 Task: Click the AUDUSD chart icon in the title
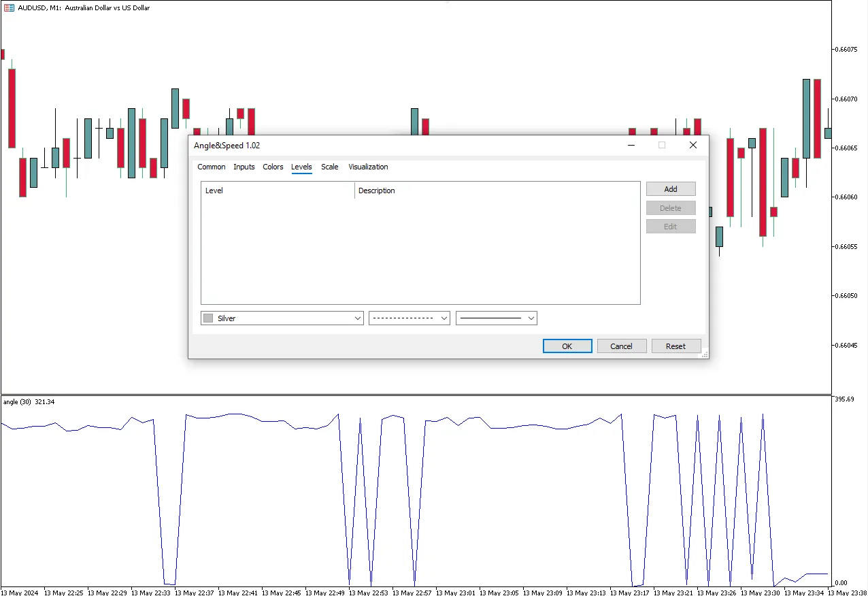tap(10, 7)
